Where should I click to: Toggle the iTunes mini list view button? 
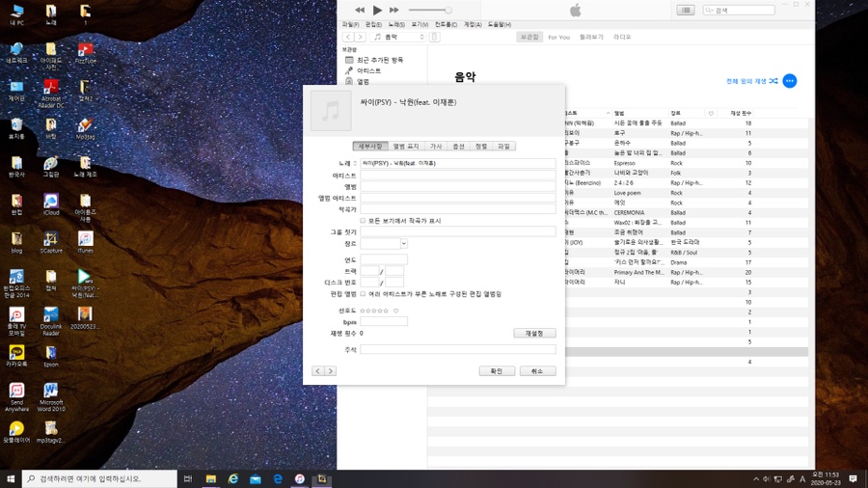click(686, 10)
